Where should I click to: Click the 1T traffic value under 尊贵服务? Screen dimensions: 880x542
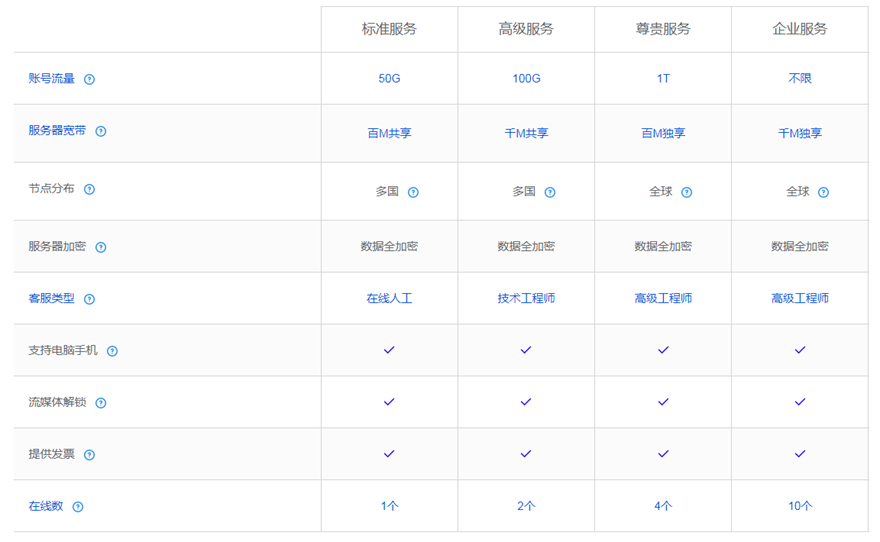(663, 79)
